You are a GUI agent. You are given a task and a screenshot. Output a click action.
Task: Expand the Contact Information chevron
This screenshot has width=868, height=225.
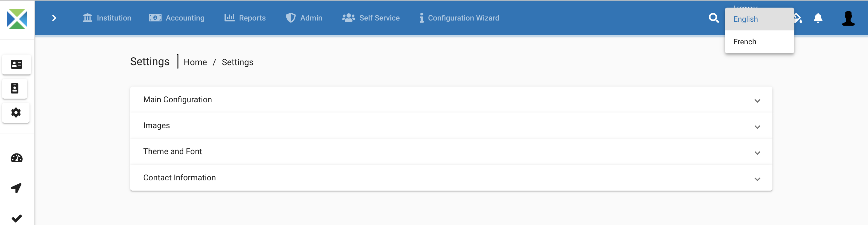coord(757,179)
